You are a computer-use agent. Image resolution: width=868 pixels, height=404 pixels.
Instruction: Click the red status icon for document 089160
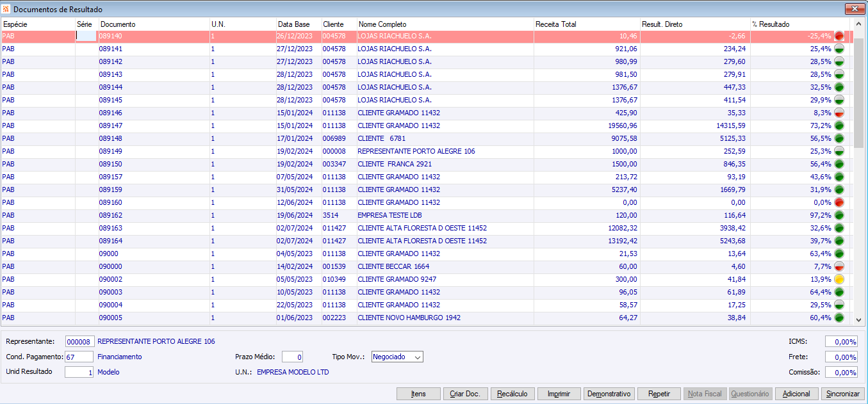[x=839, y=202]
